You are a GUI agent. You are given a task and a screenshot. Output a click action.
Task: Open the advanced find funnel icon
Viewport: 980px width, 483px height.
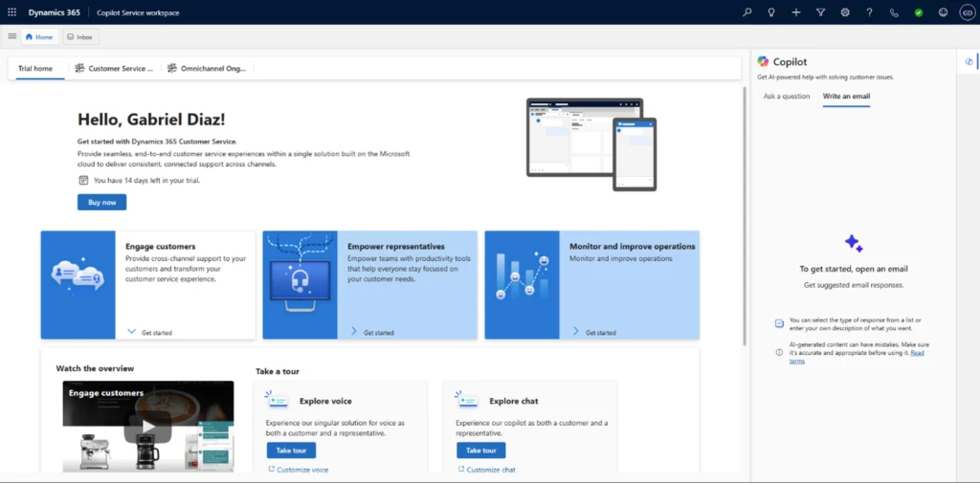pyautogui.click(x=820, y=12)
